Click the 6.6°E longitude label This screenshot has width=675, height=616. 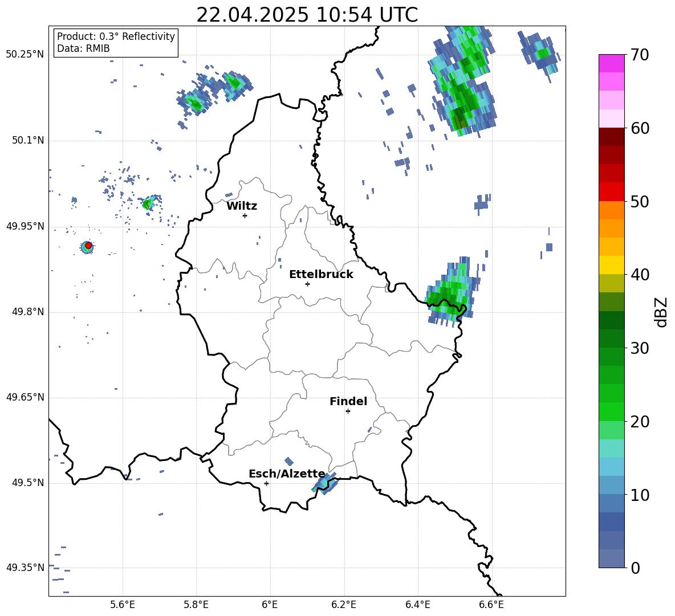(491, 605)
